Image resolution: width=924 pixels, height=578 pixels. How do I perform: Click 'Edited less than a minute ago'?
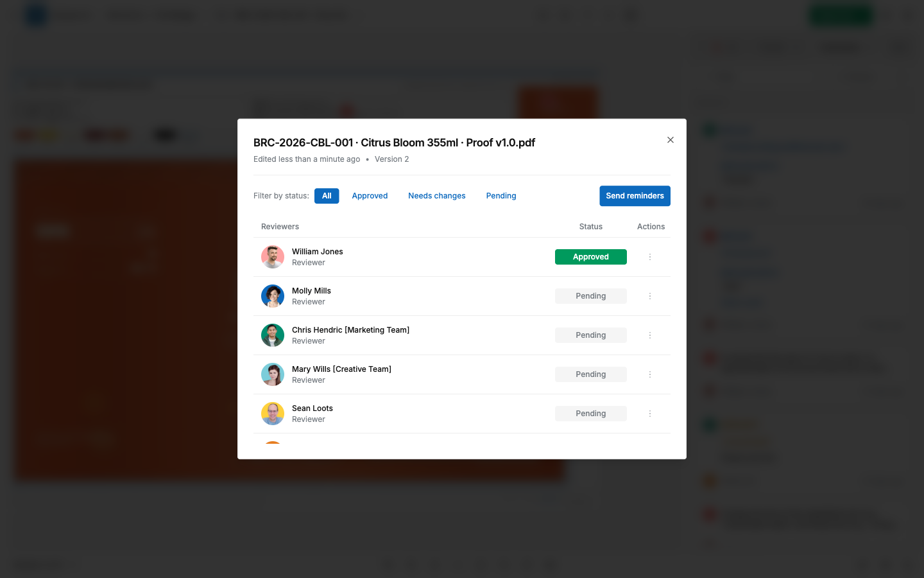307,159
